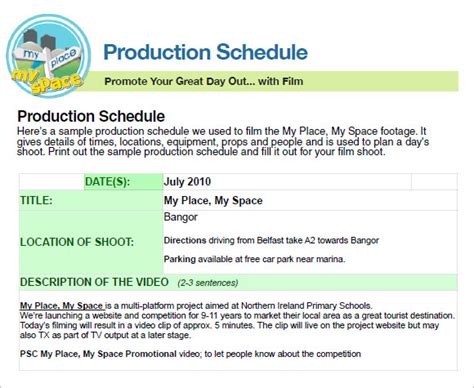Click the My Place My Space logo
Viewport: 474px width, 388px height.
tap(49, 56)
